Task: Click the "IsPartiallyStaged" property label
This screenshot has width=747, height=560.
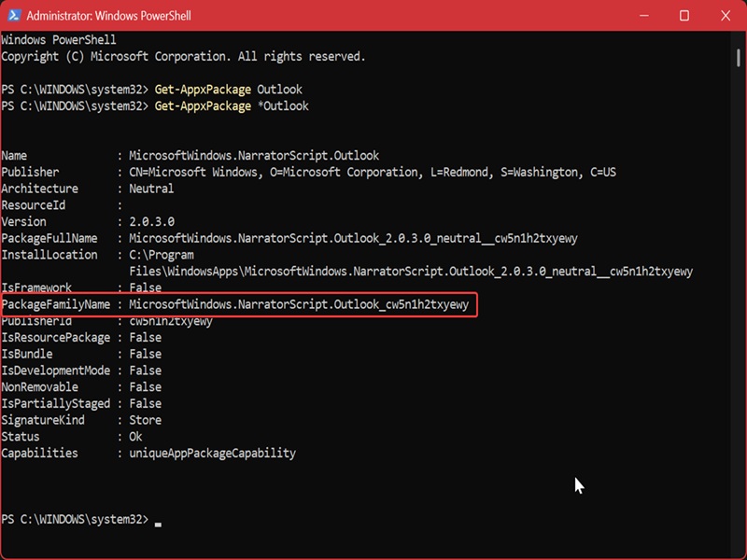Action: click(56, 404)
